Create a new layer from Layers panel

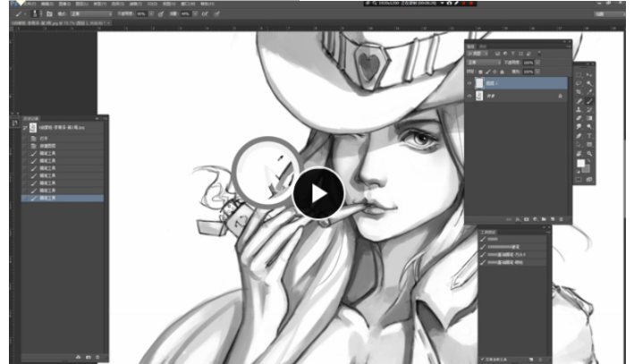[x=553, y=219]
